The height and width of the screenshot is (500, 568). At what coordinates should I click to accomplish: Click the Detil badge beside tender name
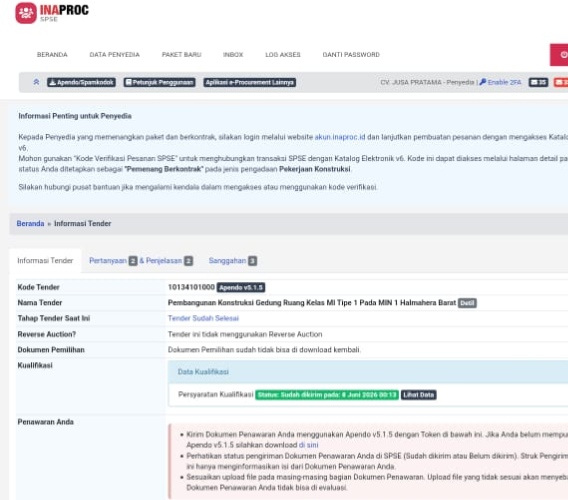467,303
